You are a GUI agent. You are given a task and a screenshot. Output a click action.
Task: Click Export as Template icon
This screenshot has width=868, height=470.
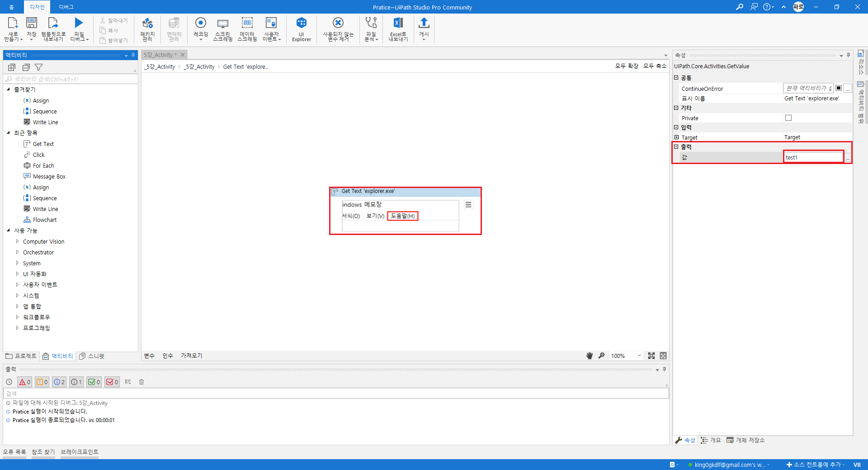pos(53,23)
